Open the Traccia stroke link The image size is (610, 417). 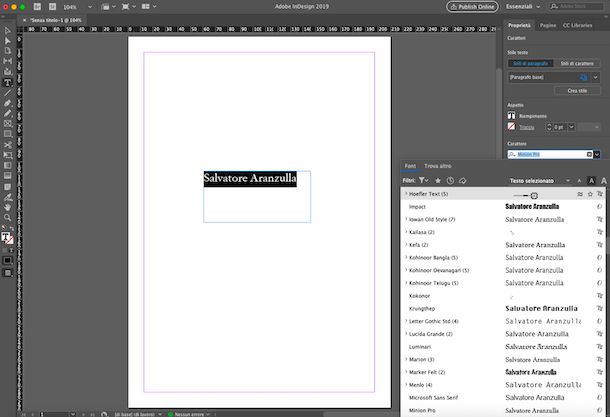(526, 128)
